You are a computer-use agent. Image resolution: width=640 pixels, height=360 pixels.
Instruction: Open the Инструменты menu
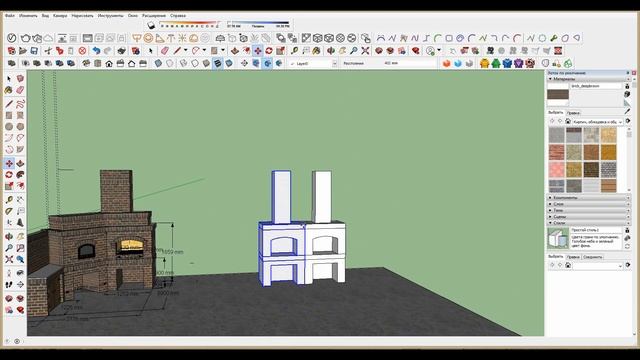tap(110, 16)
